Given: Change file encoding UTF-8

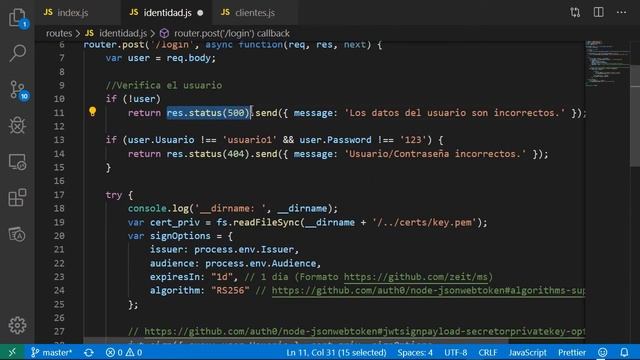Looking at the screenshot, I should click(456, 352).
